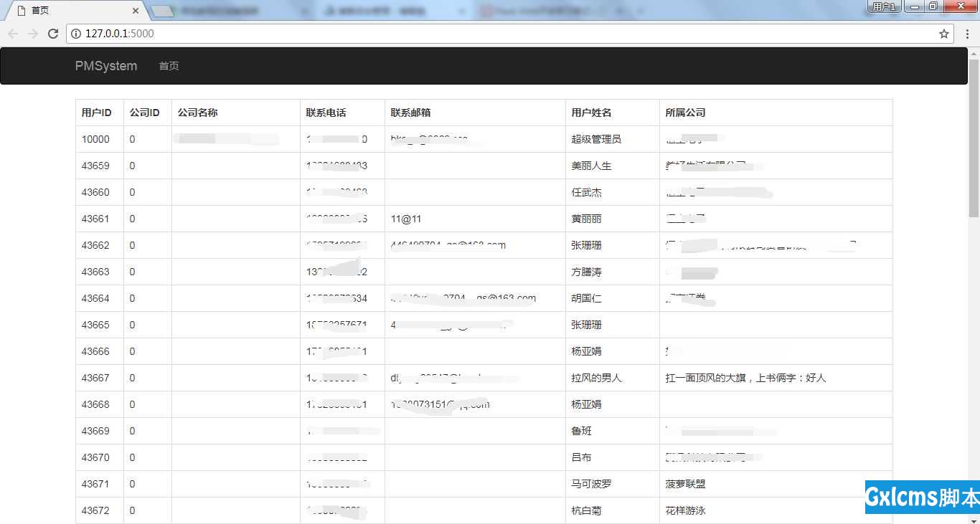Select user ID 43660 cell

(100, 192)
